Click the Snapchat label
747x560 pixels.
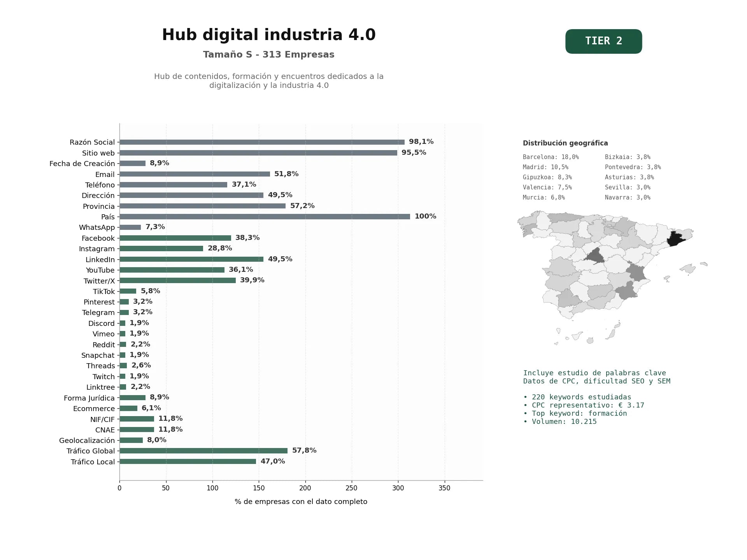click(98, 355)
